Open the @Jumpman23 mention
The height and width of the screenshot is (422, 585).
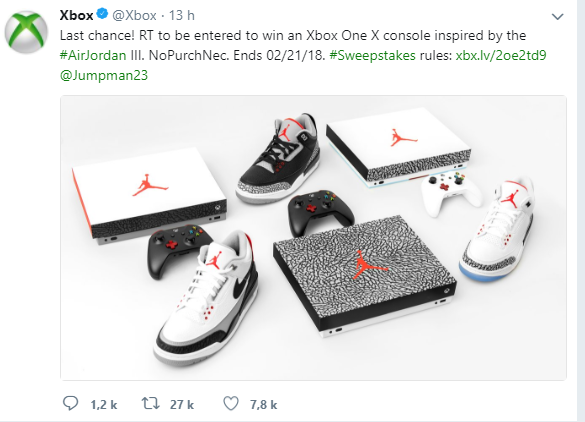104,75
